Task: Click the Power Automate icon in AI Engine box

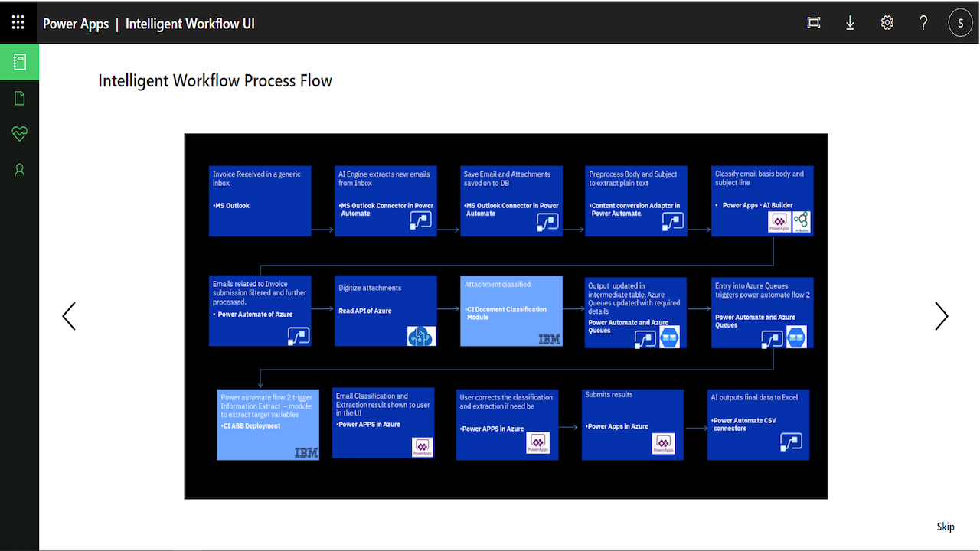Action: pos(420,221)
